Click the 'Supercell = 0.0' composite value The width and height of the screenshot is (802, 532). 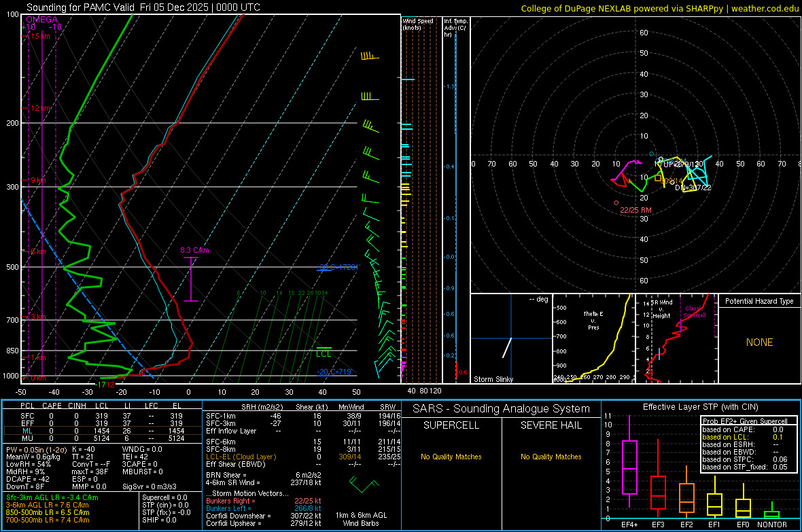164,497
